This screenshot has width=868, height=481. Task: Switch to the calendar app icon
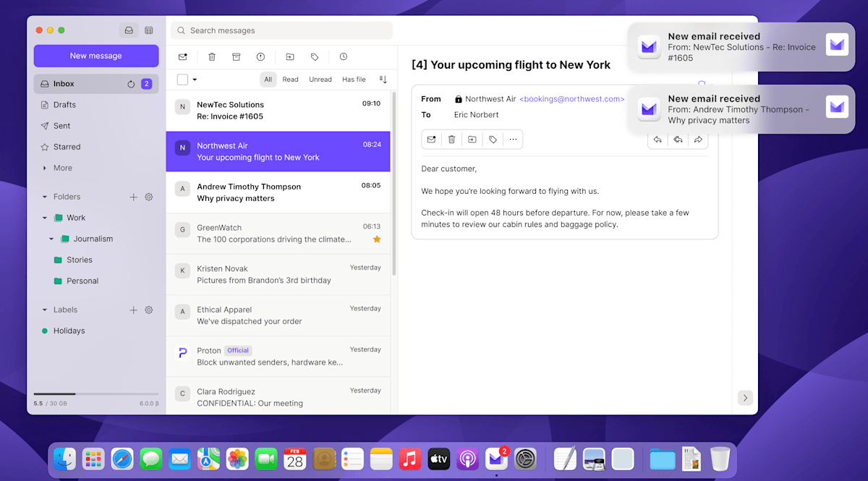149,30
